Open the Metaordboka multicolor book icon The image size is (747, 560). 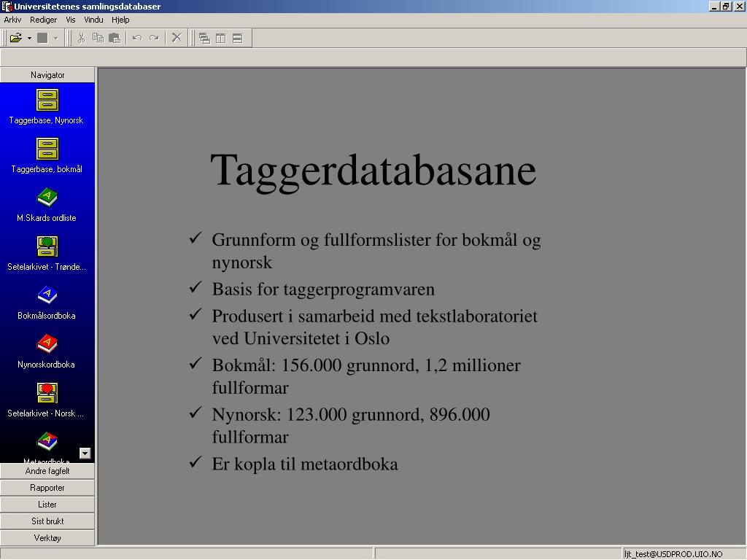(47, 441)
